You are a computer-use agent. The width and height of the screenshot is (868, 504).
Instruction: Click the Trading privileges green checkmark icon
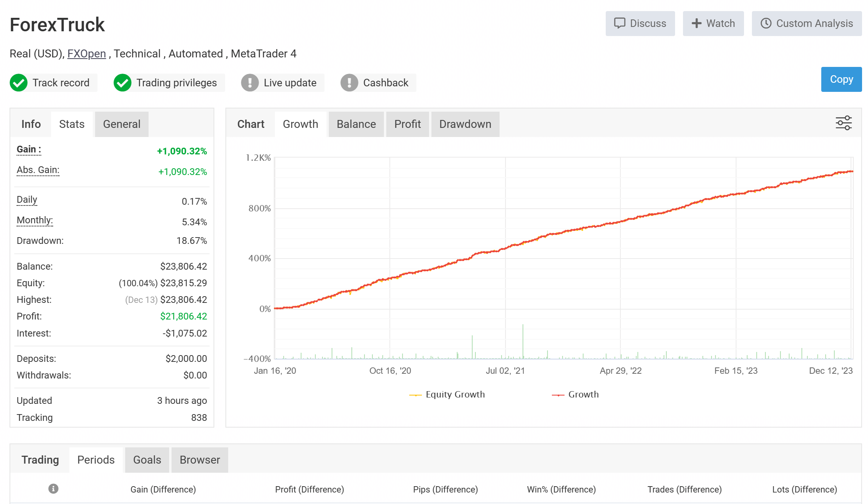pos(122,83)
